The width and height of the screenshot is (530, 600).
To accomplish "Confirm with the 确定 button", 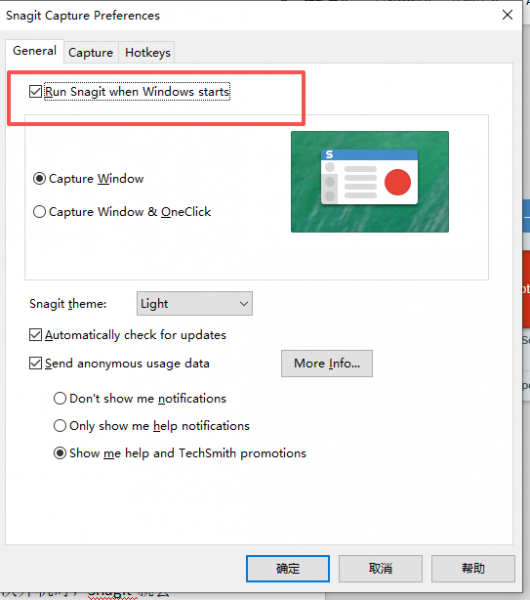I will 288,569.
